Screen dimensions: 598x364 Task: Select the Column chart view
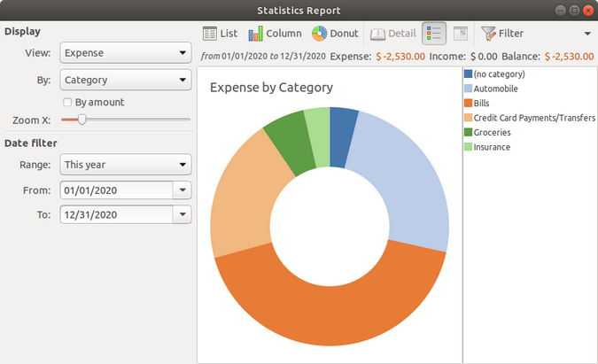(275, 34)
